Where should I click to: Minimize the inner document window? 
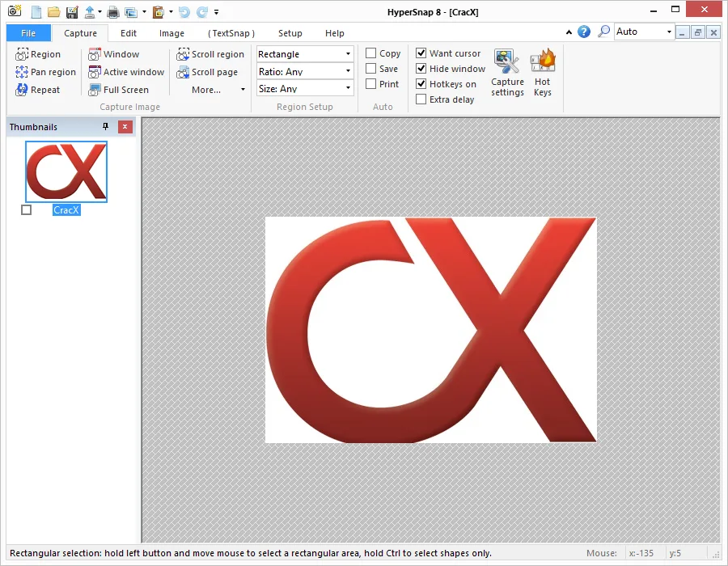tap(682, 32)
